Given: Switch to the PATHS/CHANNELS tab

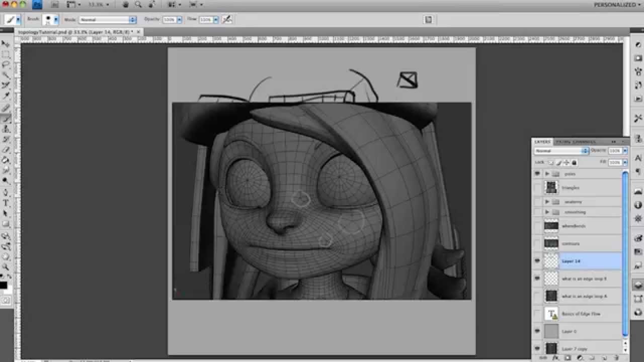Looking at the screenshot, I should (x=576, y=142).
